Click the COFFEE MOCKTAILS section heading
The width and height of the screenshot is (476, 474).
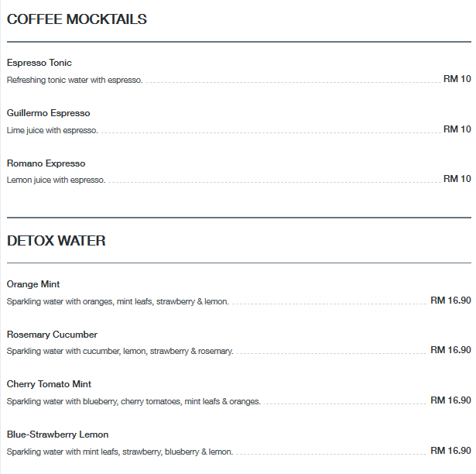tap(77, 20)
